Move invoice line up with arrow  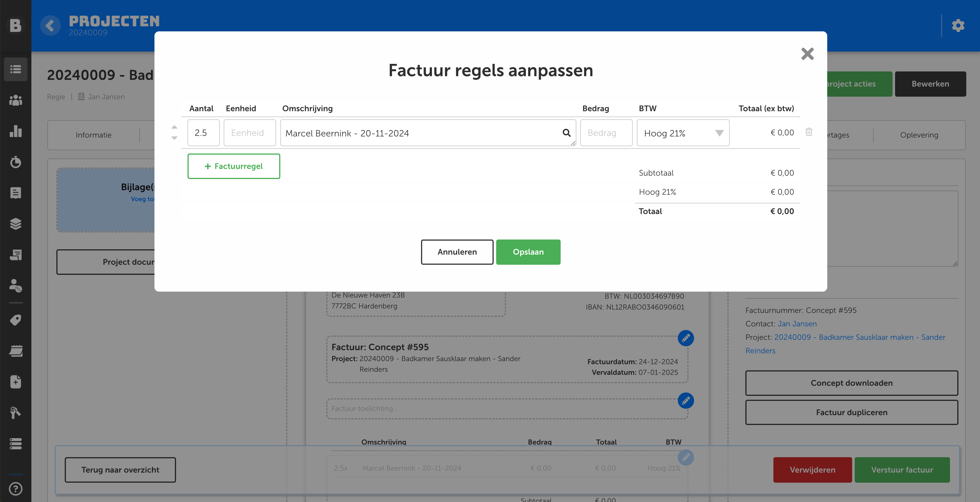[x=174, y=127]
